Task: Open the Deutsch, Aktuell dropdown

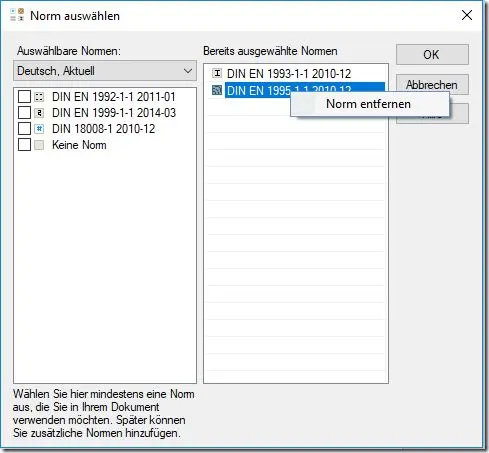Action: point(105,71)
